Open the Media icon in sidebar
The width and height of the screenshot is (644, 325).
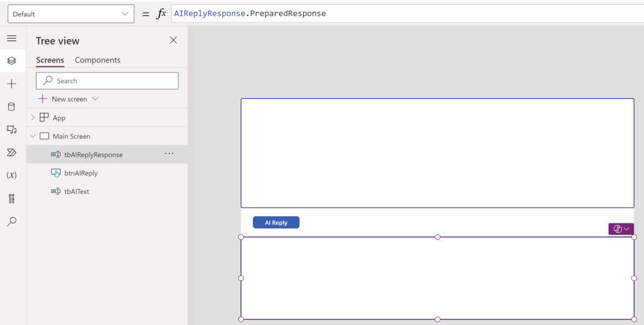(x=11, y=130)
